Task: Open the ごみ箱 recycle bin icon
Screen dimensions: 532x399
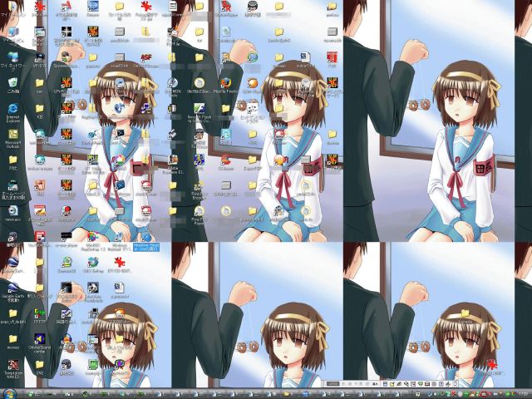Action: coord(13,83)
